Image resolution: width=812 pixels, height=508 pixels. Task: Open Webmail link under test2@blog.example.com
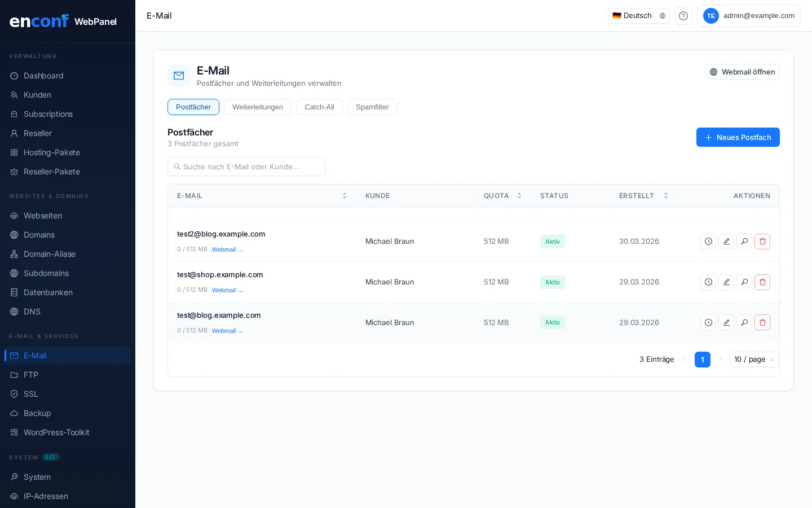tap(227, 249)
